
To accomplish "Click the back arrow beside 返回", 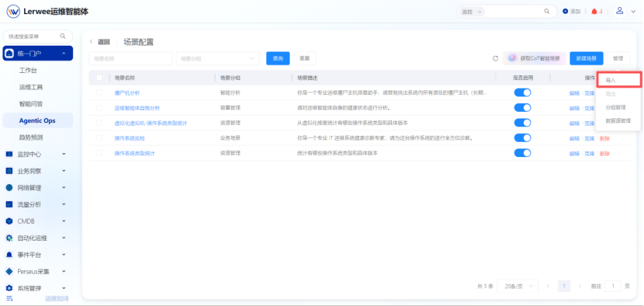I will tap(92, 42).
